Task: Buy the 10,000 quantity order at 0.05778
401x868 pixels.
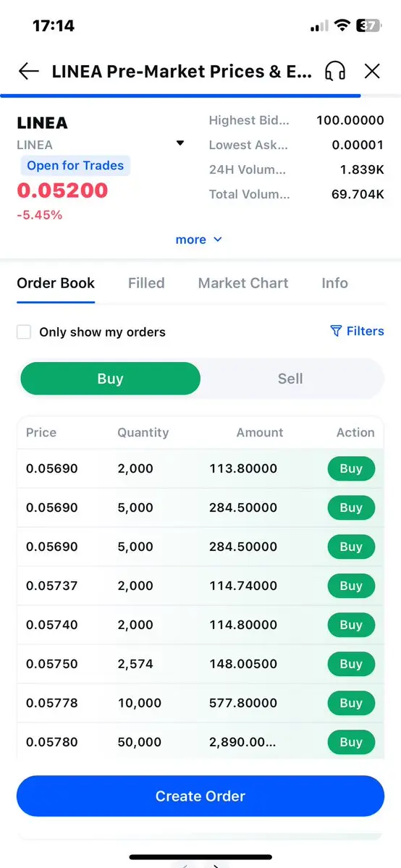Action: [x=351, y=703]
